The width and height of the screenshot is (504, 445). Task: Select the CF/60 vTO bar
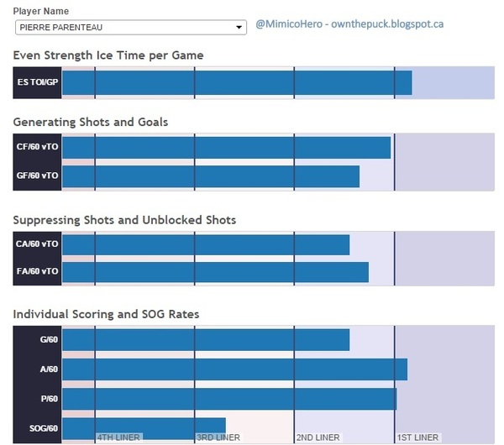pos(227,148)
